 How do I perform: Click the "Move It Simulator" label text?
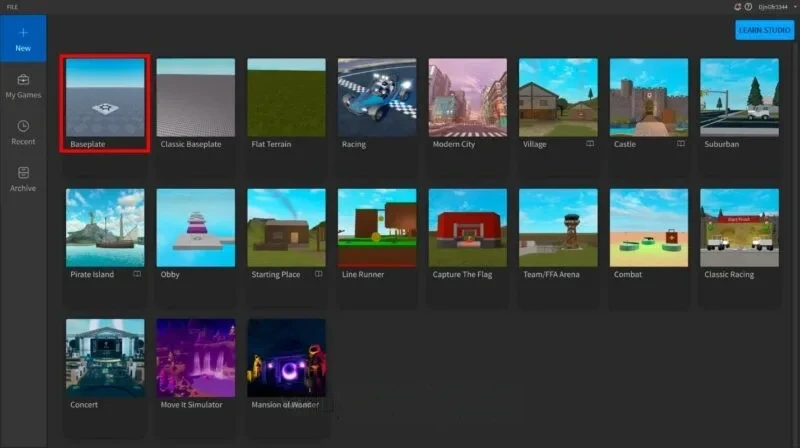191,405
